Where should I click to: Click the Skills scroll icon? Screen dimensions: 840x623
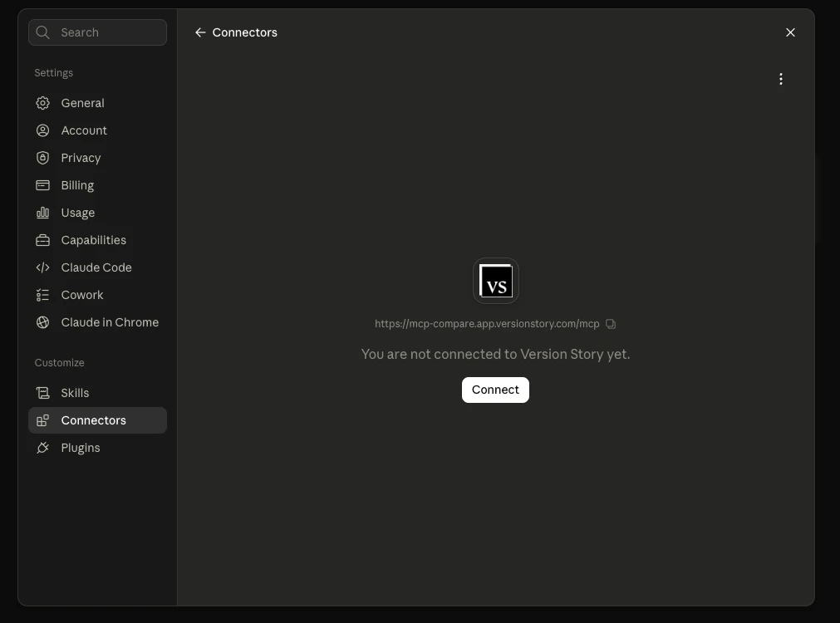[43, 393]
